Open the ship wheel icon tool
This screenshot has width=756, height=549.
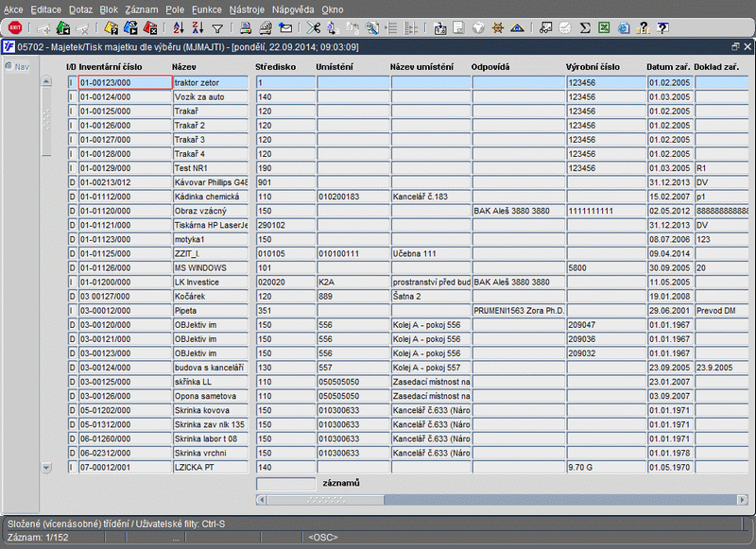click(x=498, y=28)
